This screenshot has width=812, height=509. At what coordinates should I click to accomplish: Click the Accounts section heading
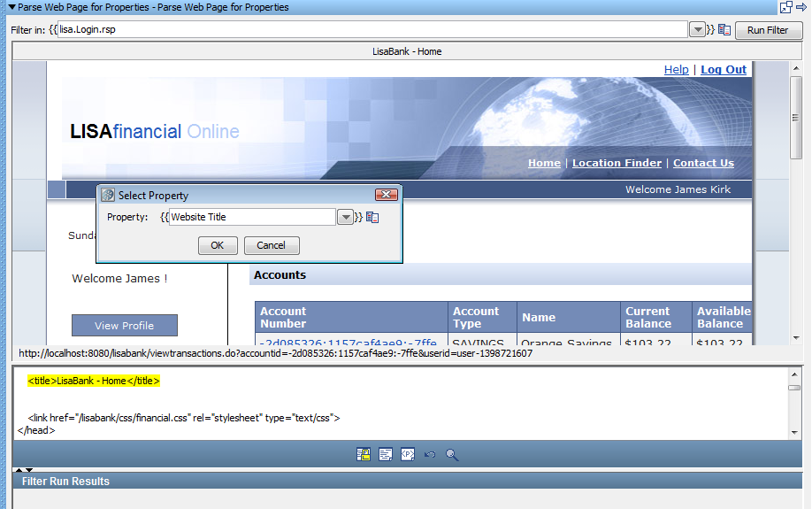(280, 274)
